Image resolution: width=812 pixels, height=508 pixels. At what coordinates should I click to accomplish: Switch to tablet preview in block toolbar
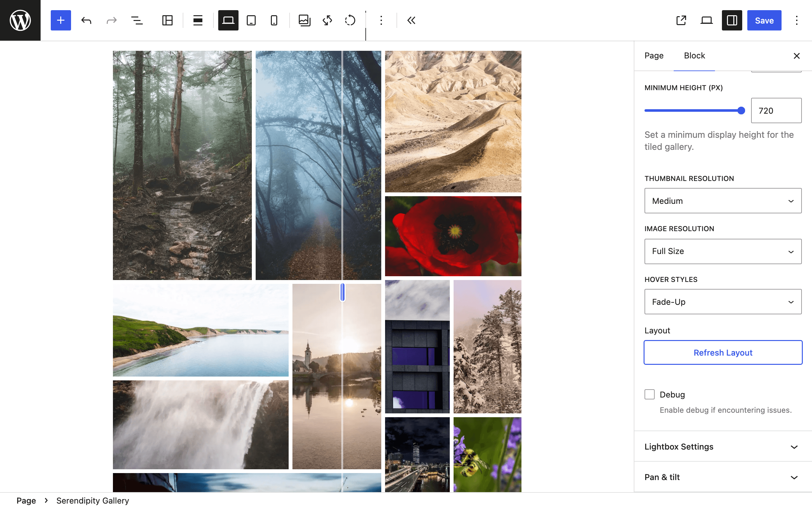(251, 20)
